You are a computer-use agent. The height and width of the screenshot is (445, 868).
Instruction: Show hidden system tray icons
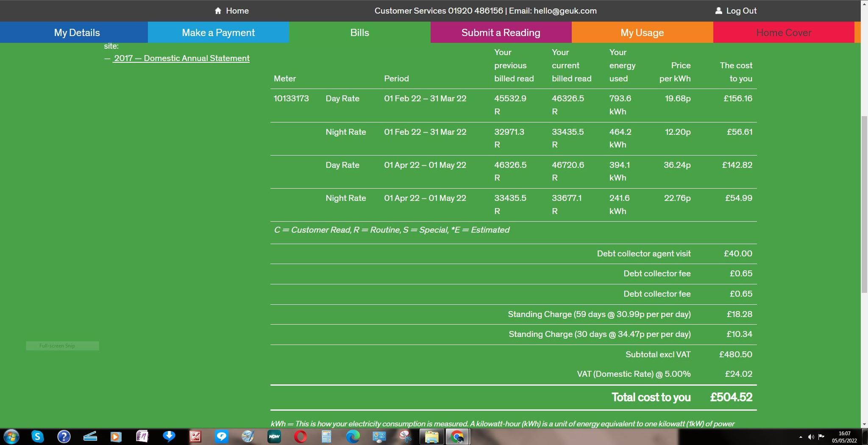pyautogui.click(x=801, y=437)
